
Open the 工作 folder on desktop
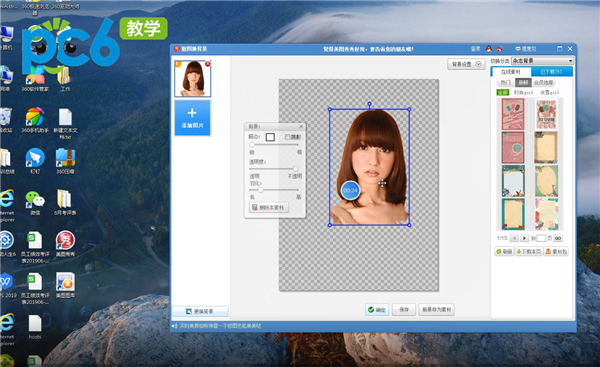tap(65, 78)
